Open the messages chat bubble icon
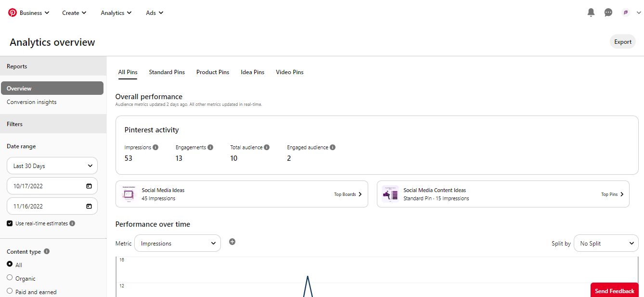The image size is (644, 297). point(608,13)
